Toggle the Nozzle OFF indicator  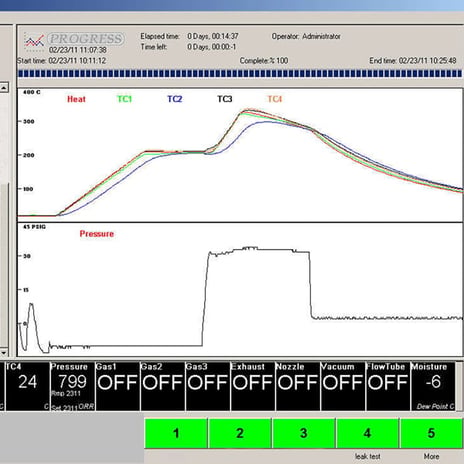click(298, 386)
